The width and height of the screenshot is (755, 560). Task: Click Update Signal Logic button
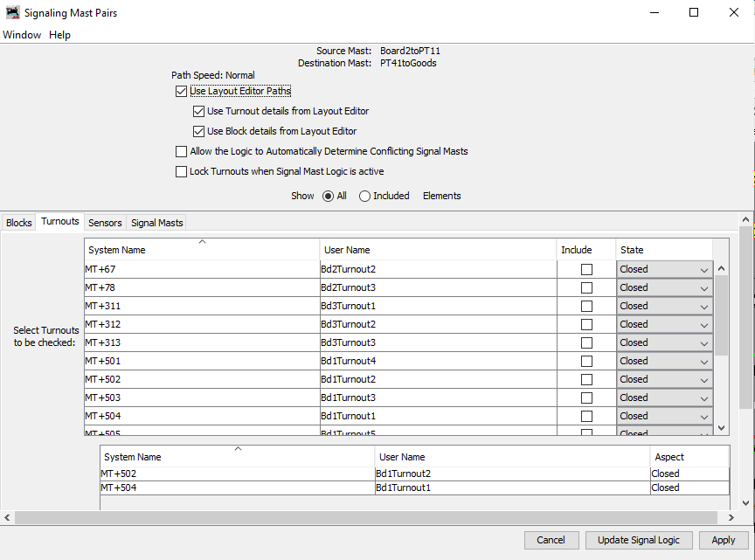tap(638, 540)
